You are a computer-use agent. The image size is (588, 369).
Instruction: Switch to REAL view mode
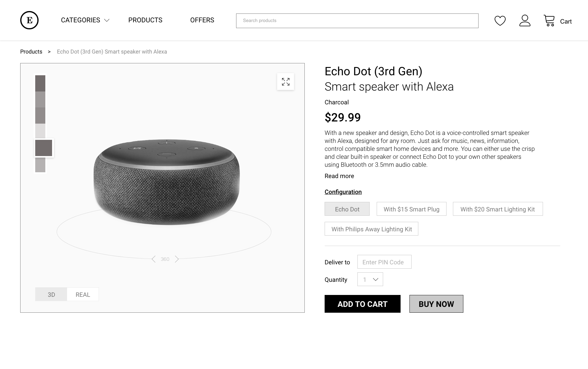pos(83,294)
